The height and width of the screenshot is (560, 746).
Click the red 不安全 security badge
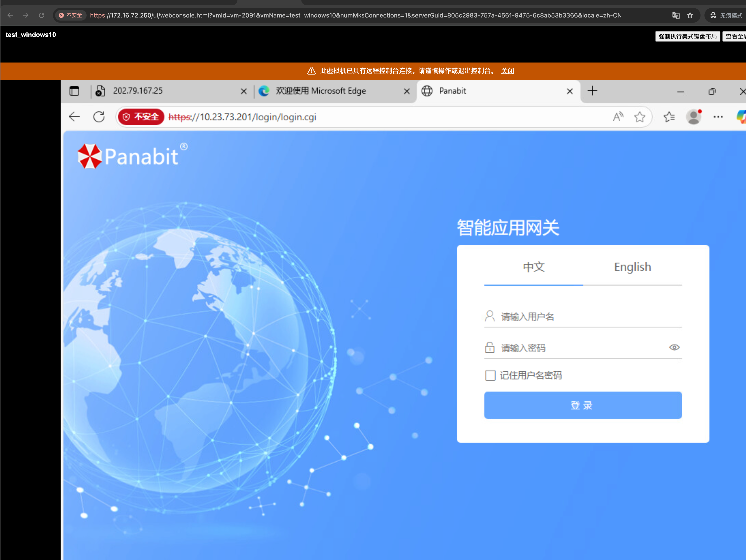141,117
